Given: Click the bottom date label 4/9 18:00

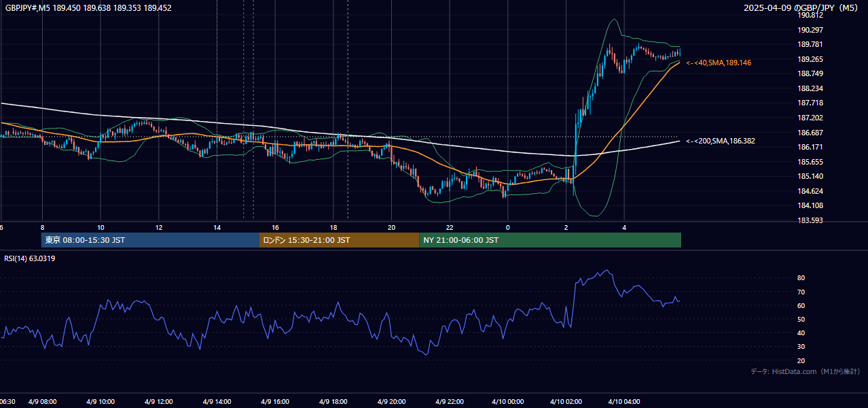Looking at the screenshot, I should coord(333,401).
